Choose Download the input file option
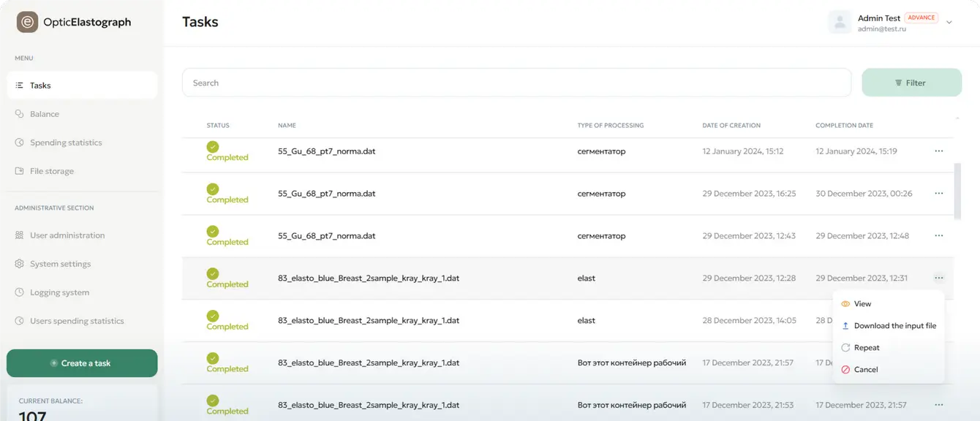The height and width of the screenshot is (421, 980). point(894,326)
